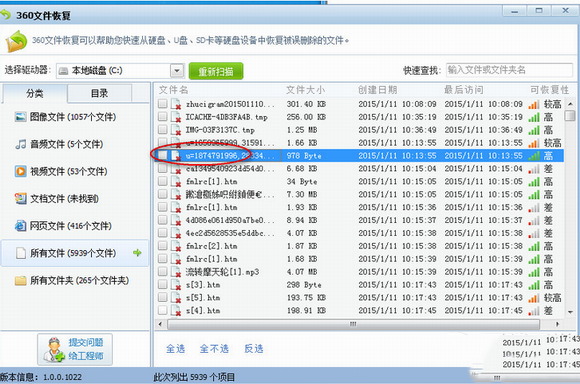Screen dimensions: 580x384
Task: Click the 本地磁盘 (C:) drive combo box
Action: [x=120, y=71]
